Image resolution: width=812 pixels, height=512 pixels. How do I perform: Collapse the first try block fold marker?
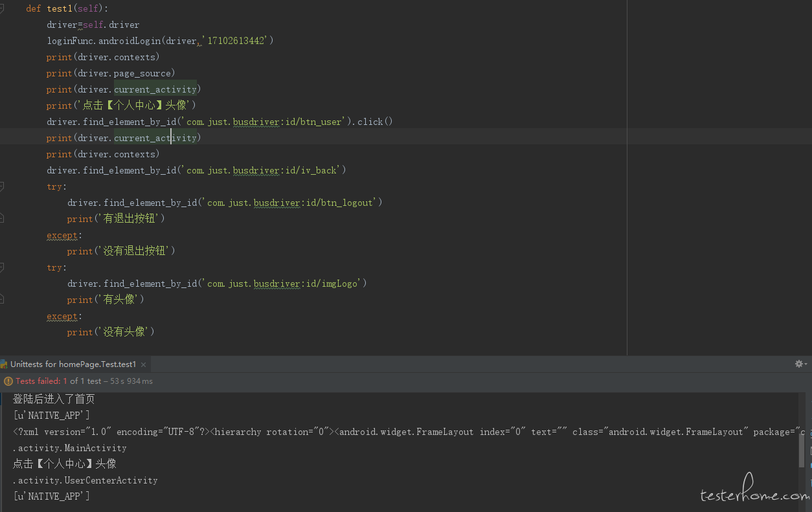1,186
